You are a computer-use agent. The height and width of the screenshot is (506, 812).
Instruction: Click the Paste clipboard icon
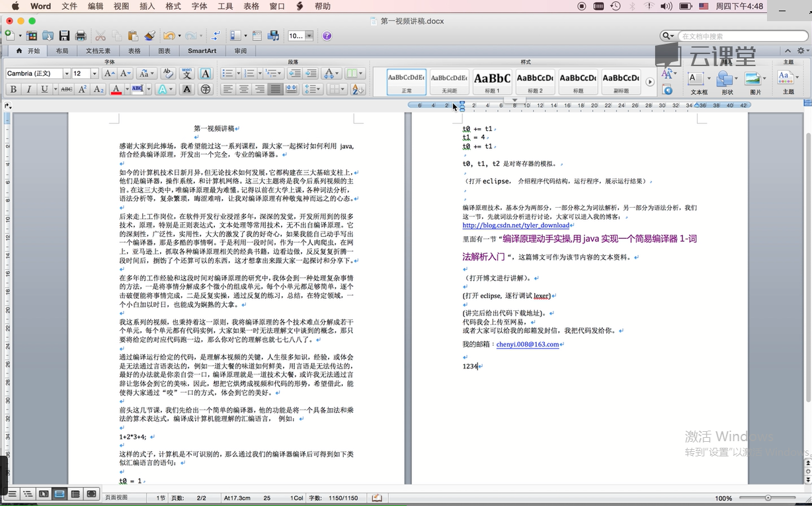click(x=133, y=36)
